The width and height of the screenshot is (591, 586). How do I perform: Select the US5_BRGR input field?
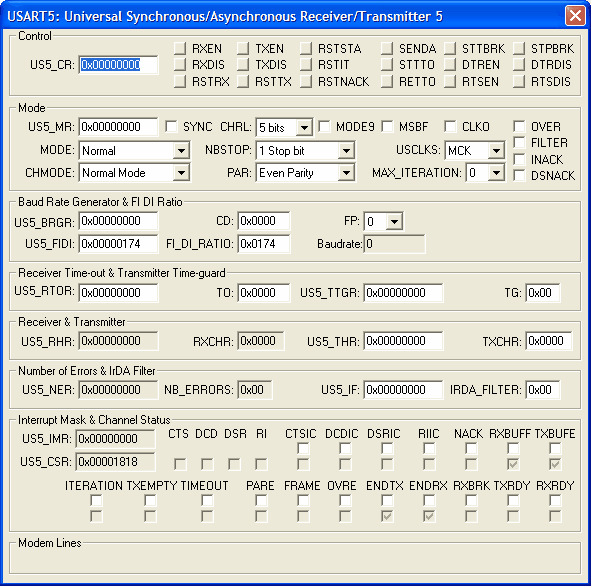coord(118,221)
